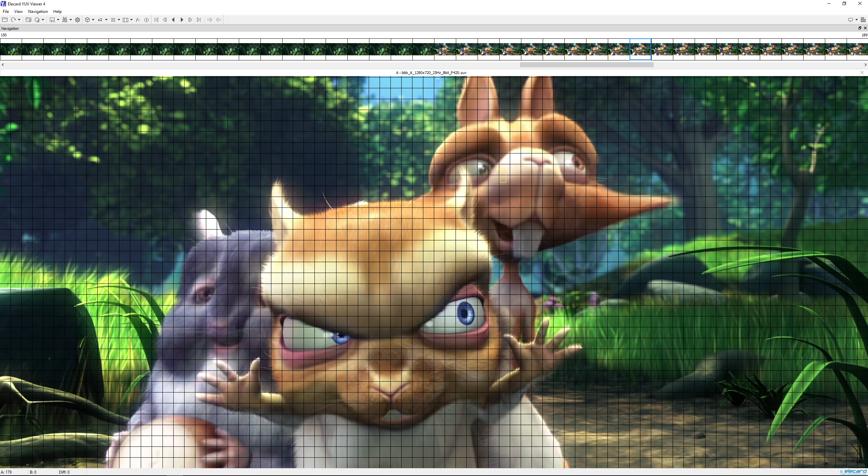
Task: Open the comment bubble tool
Action: [x=851, y=20]
